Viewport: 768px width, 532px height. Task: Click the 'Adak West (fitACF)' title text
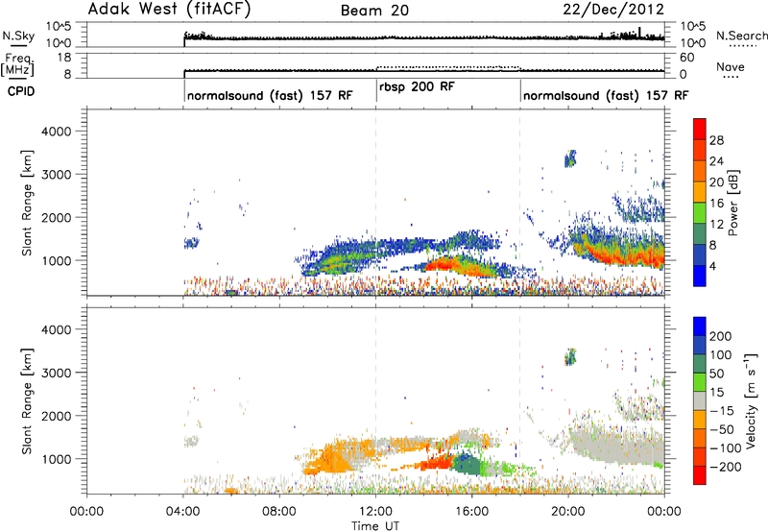pos(169,10)
